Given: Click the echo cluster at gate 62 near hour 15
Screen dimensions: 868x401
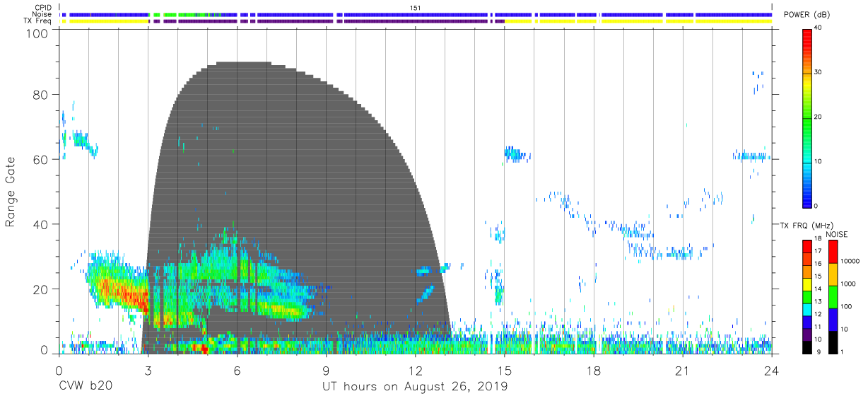Looking at the screenshot, I should (x=516, y=154).
